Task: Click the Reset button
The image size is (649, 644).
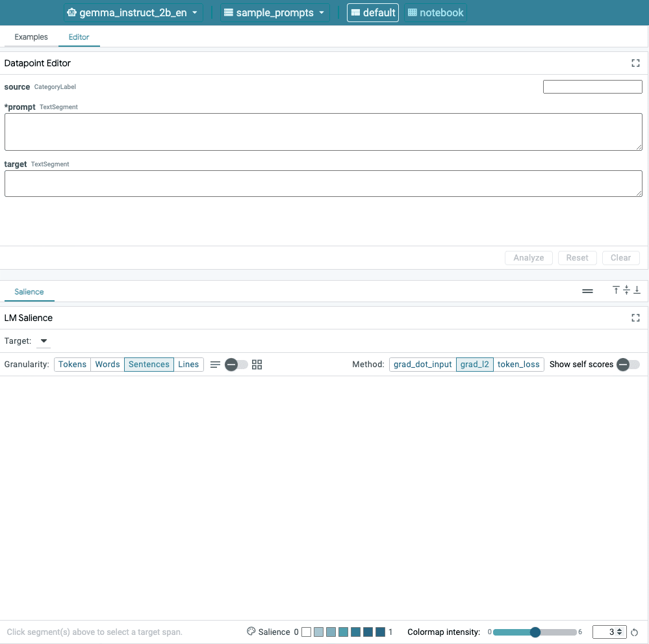Action: point(577,257)
